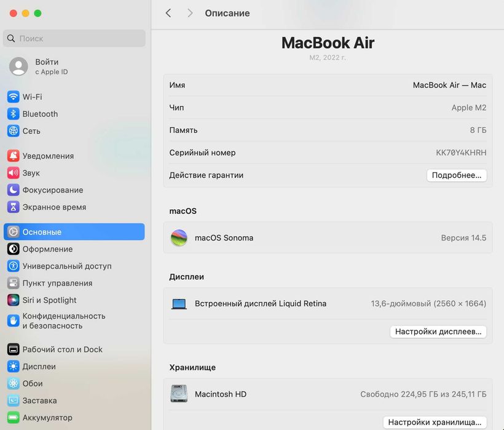Click the 8 ГБ memory value
This screenshot has width=504, height=430.
478,130
